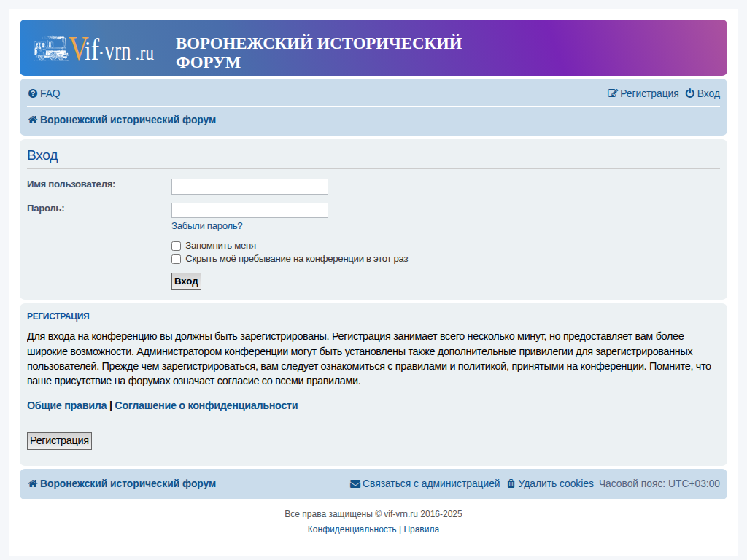Click the FAQ question mark icon
747x560 pixels.
32,93
